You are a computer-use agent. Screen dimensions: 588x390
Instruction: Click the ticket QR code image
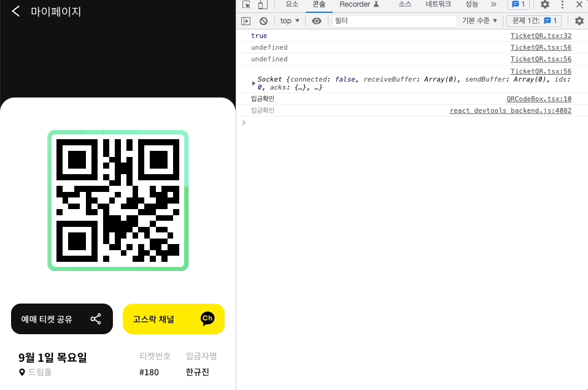[x=118, y=201]
